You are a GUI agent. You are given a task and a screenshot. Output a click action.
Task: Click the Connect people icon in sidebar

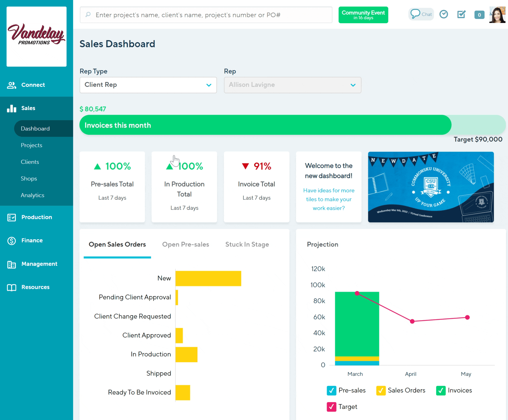[x=11, y=85]
